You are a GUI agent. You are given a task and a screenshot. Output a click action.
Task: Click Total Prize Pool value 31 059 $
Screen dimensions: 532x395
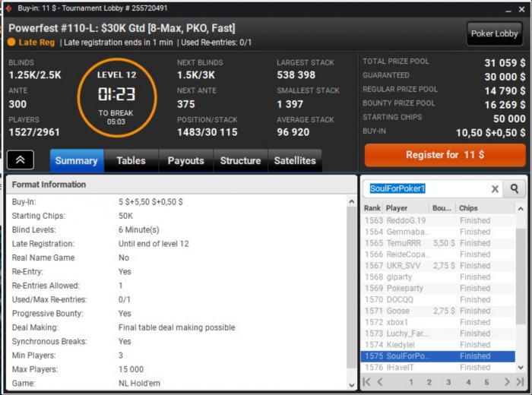[505, 63]
